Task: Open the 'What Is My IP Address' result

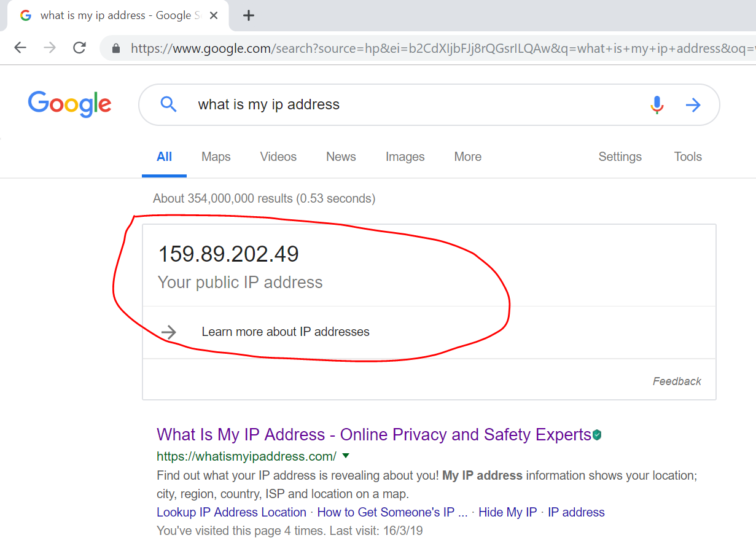Action: tap(374, 435)
